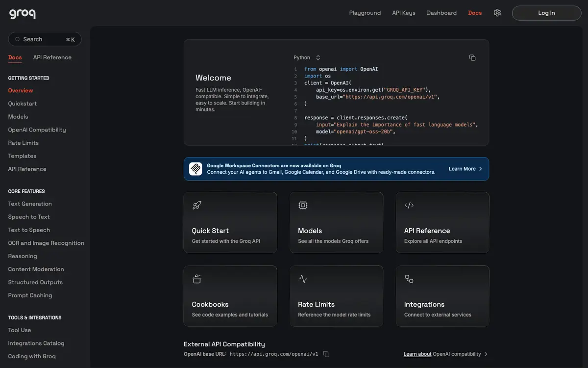Open Structured Outputs in sidebar

point(35,282)
